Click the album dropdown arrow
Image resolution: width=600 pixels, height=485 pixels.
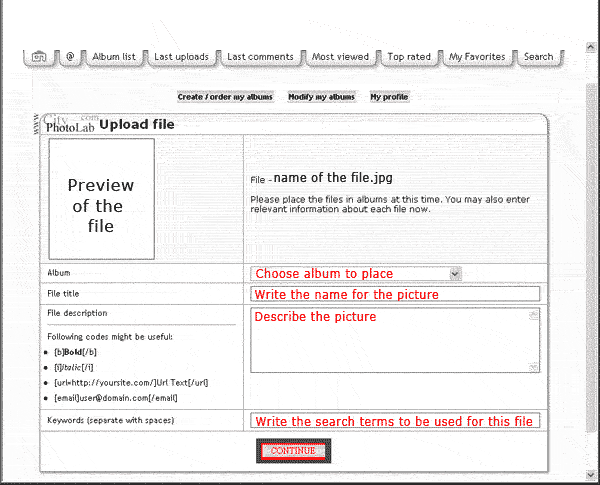tap(455, 273)
